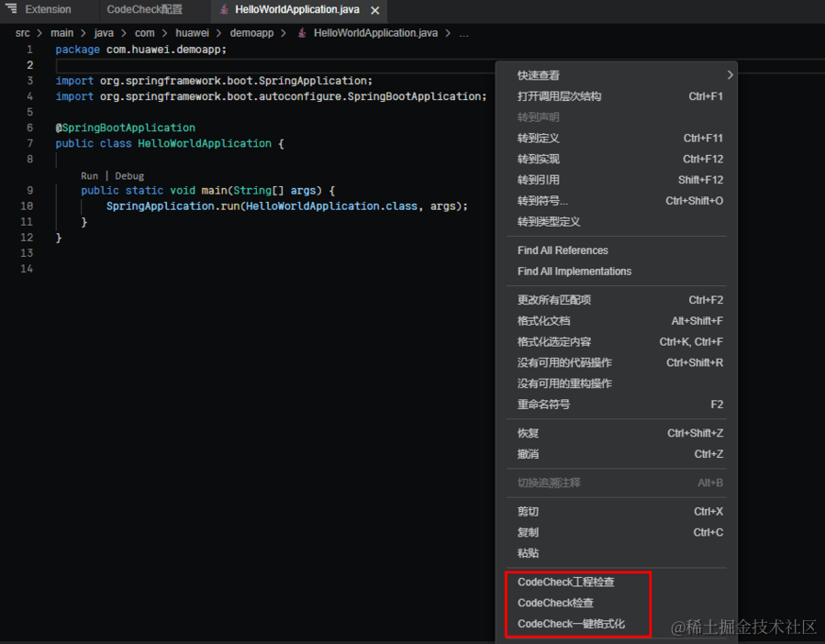Click the HelloWorldApplication class name declaration
The image size is (825, 644).
coord(205,144)
